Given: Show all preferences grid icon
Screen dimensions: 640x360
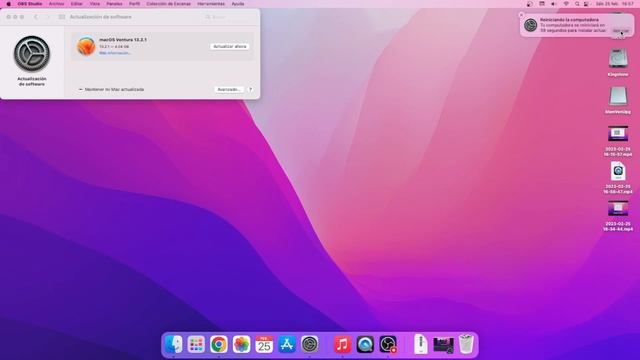Looking at the screenshot, I should [x=62, y=17].
